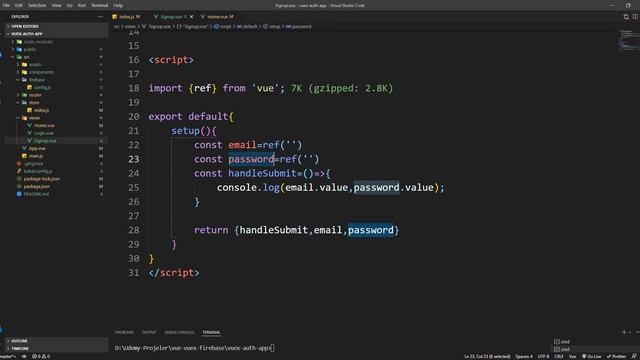640x360 pixels.
Task: Open Login.vue in explorer tree
Action: click(44, 133)
